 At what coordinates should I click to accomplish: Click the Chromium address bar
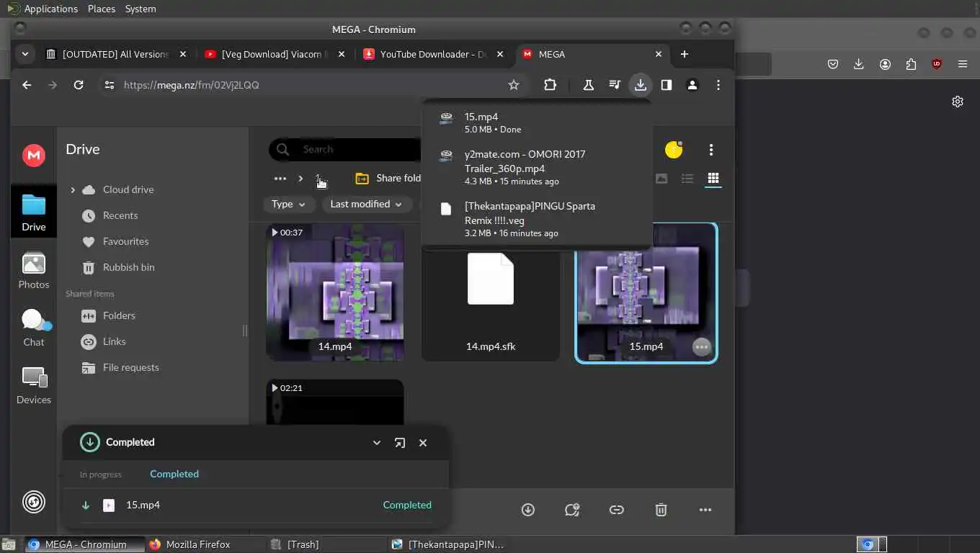(x=310, y=85)
